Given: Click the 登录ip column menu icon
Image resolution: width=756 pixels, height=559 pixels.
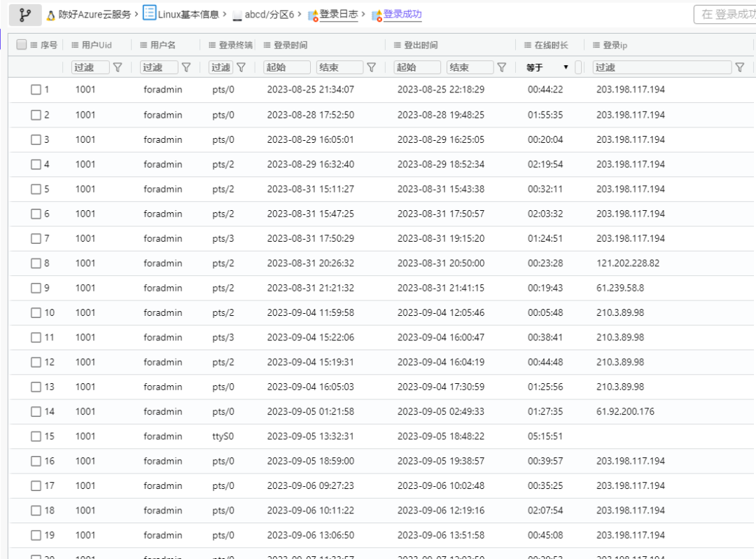Looking at the screenshot, I should click(596, 45).
